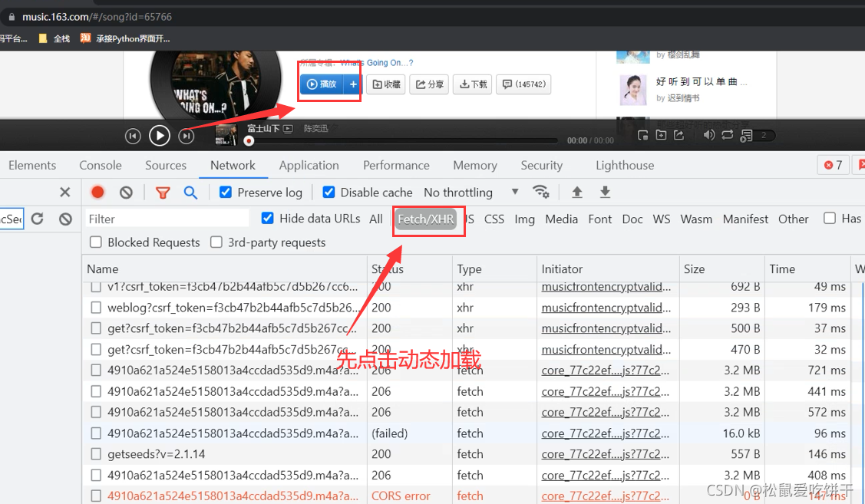
Task: Click the 播放 play button
Action: (322, 84)
